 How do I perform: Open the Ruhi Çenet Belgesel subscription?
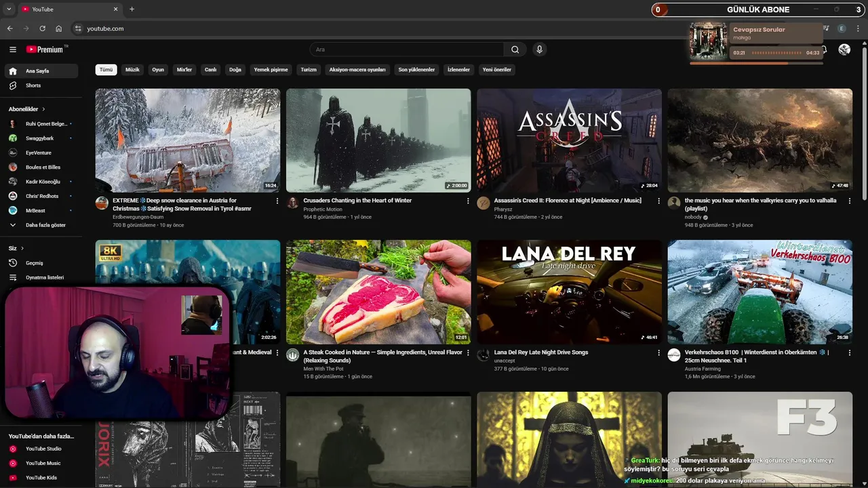(x=41, y=124)
